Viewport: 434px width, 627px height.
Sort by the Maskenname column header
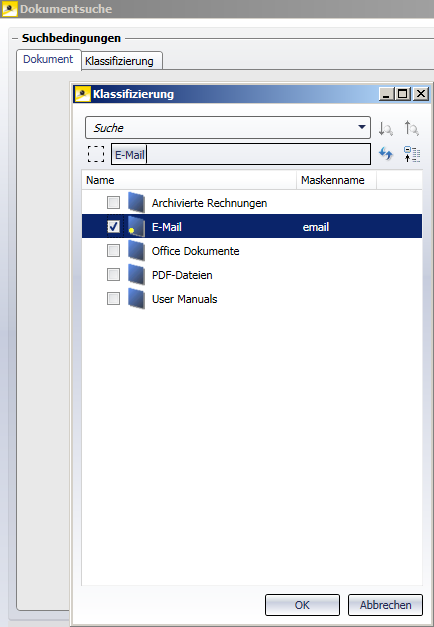pyautogui.click(x=336, y=180)
